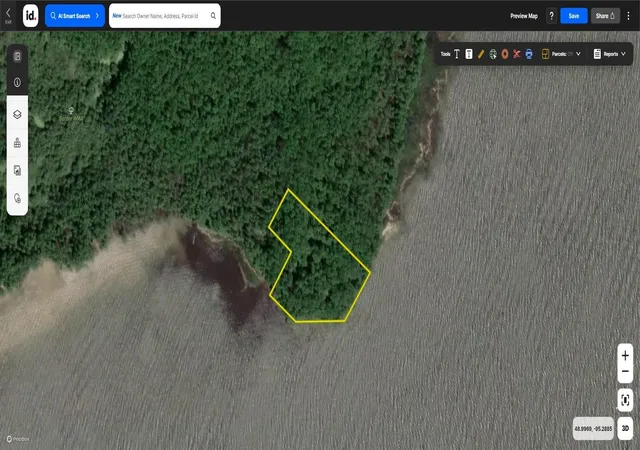Screen dimensions: 640x450
Task: Select the orange ring marker tool
Action: pos(505,54)
